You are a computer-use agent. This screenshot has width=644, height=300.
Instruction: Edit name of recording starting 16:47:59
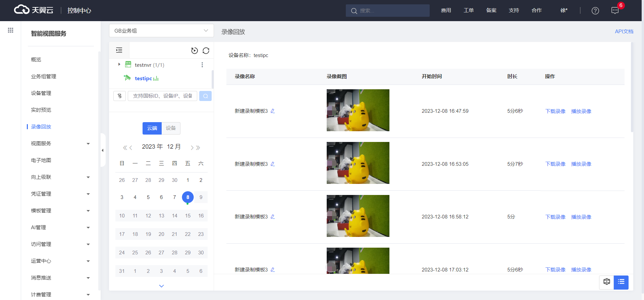click(x=273, y=111)
